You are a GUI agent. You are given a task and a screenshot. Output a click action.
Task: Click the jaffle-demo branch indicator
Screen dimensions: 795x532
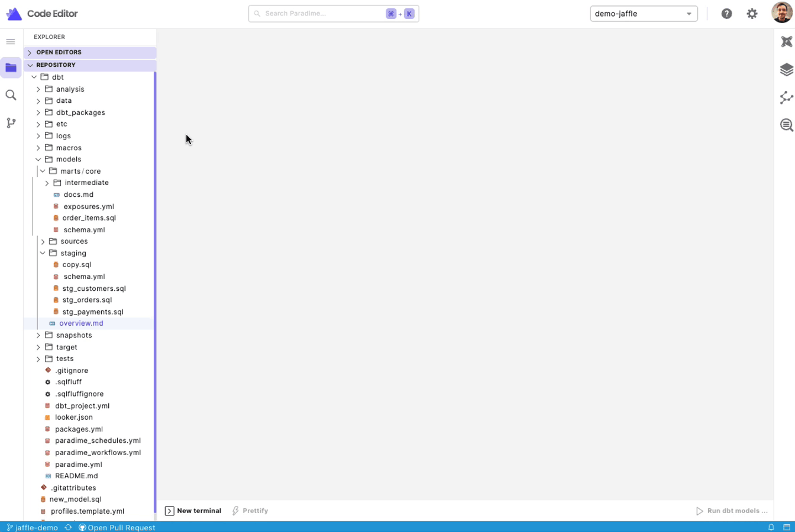point(32,527)
